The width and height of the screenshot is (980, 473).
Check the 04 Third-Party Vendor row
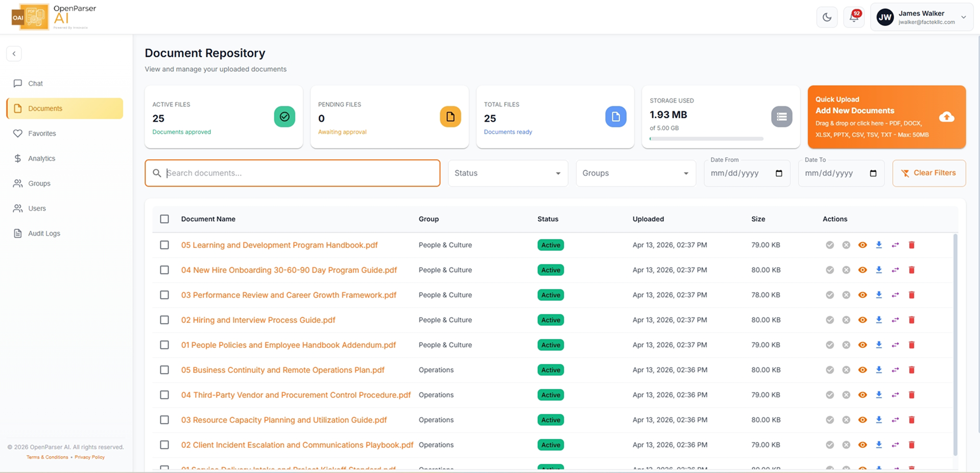[164, 395]
